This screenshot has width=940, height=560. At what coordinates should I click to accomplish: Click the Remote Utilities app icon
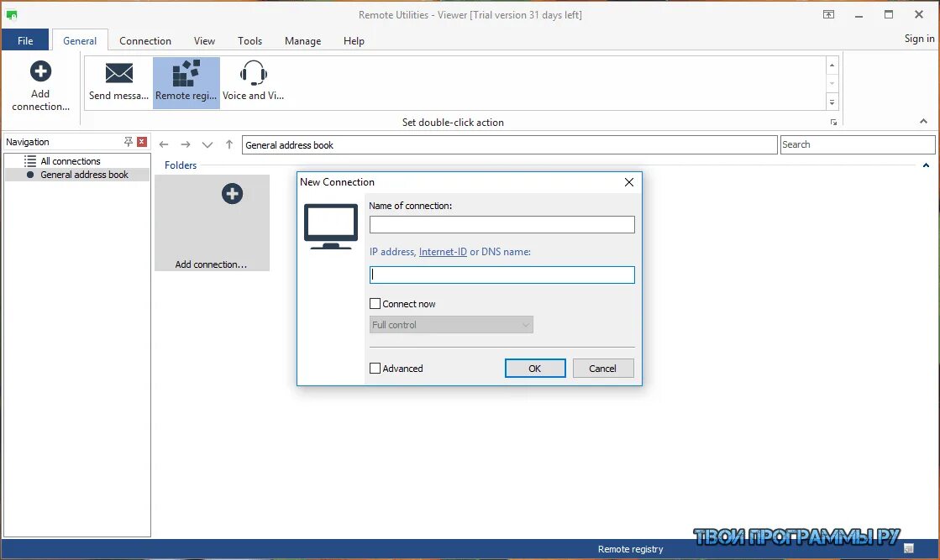coord(12,14)
